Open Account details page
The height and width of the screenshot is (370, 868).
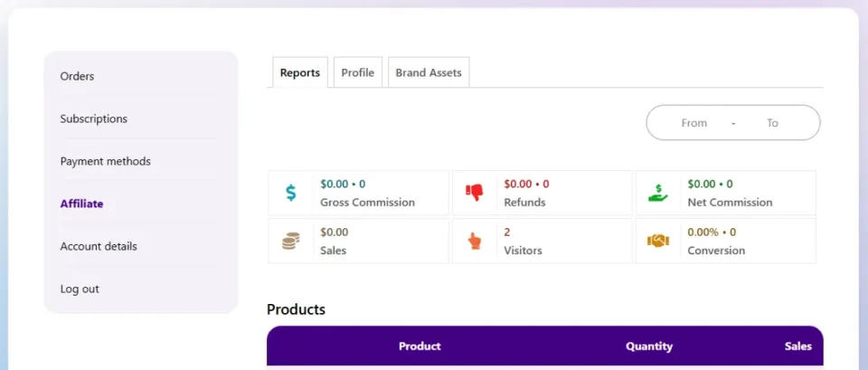[x=99, y=246]
